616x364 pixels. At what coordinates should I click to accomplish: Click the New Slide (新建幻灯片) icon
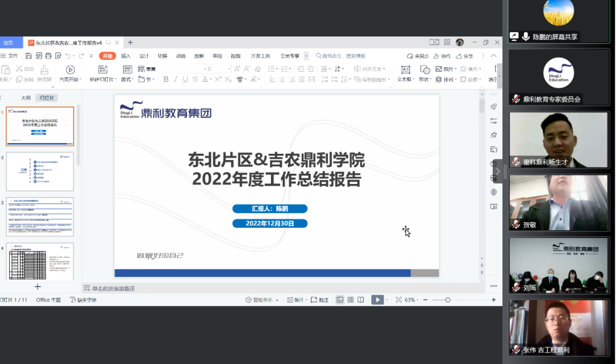(x=103, y=69)
